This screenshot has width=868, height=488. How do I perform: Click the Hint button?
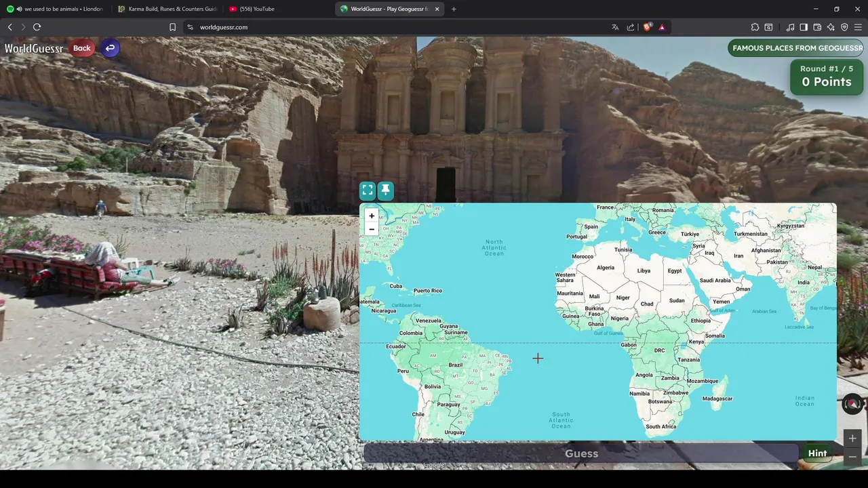(817, 453)
